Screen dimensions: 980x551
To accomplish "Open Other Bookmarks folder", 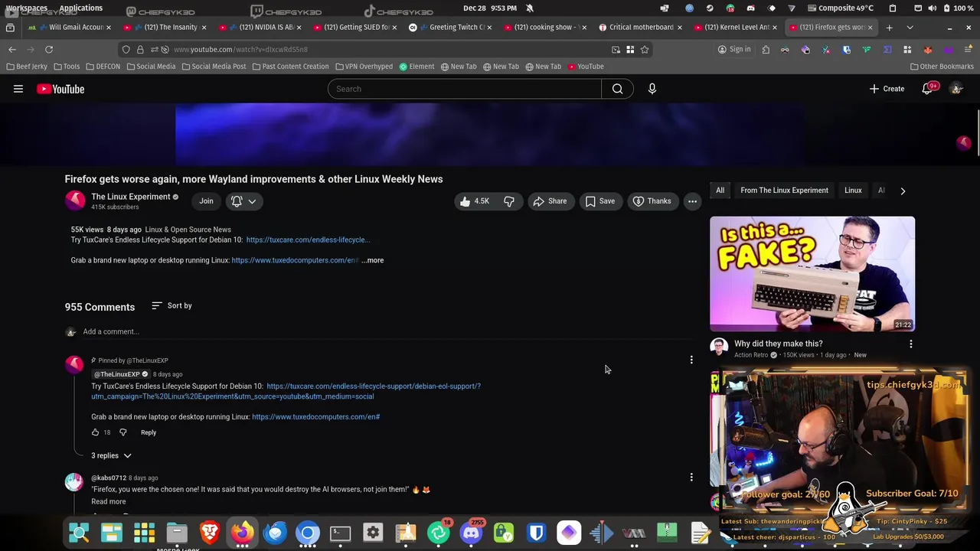I will [942, 67].
